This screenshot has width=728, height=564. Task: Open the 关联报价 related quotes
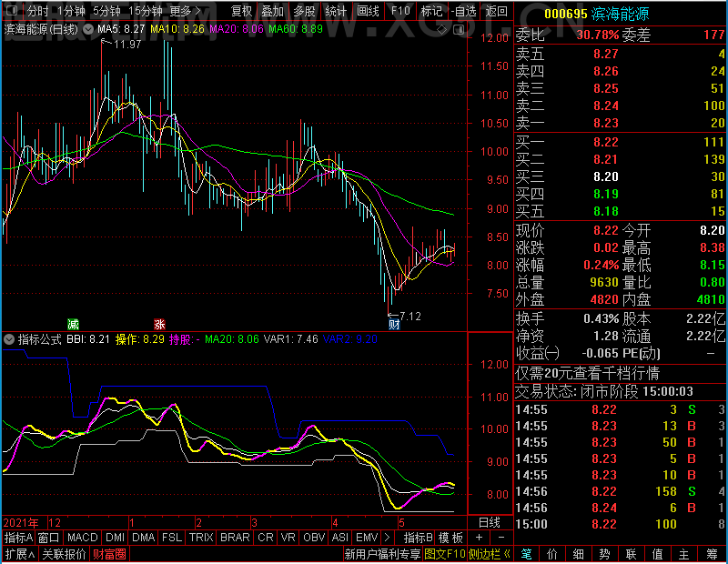click(64, 554)
